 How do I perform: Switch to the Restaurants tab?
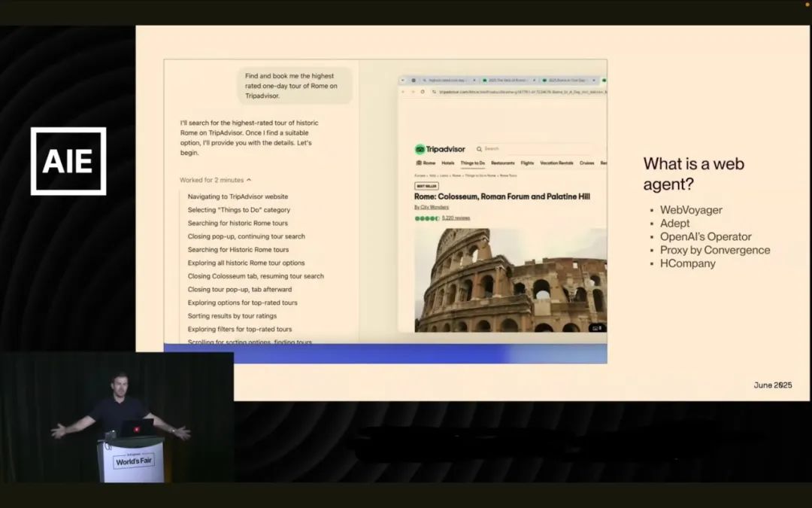click(x=503, y=163)
